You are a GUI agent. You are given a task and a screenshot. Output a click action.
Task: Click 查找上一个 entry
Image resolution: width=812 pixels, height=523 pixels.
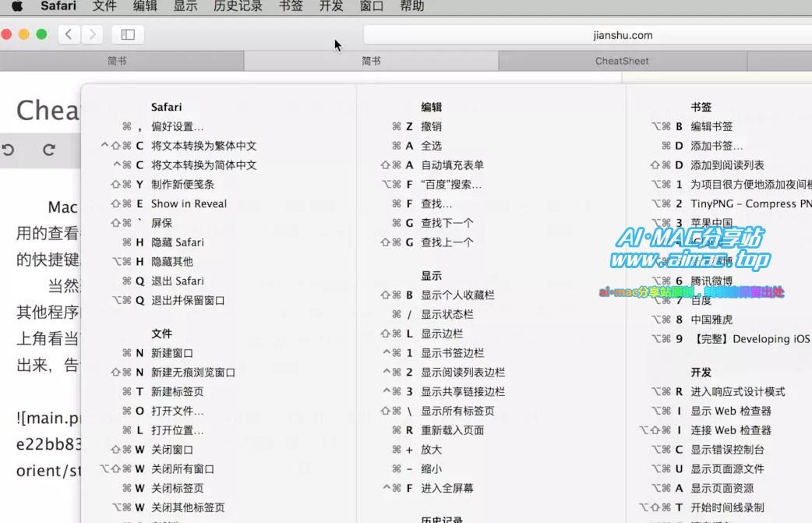(x=447, y=242)
